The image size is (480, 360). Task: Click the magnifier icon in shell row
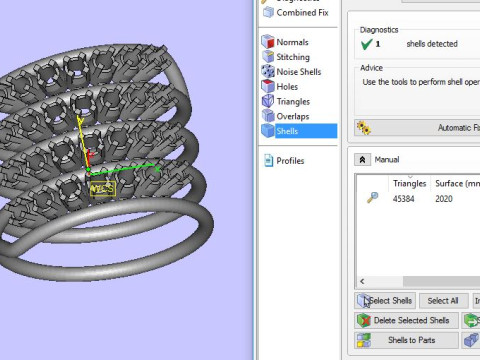(373, 198)
